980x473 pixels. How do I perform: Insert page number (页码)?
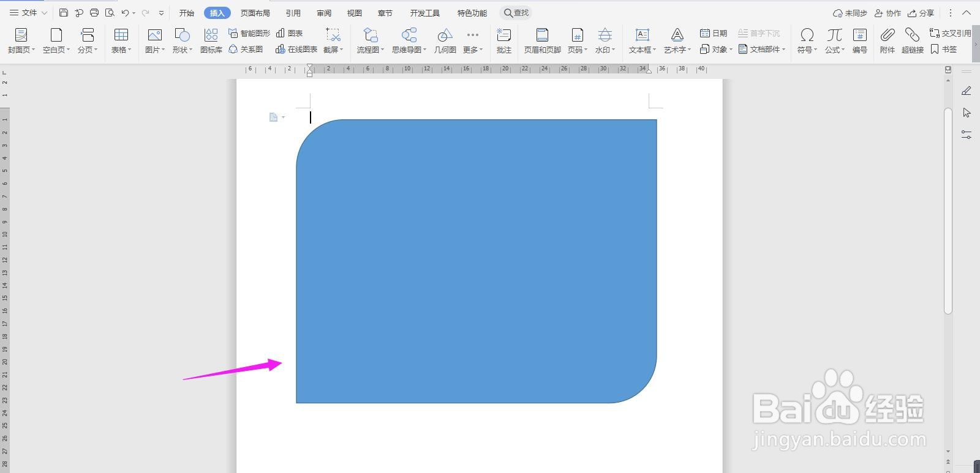577,41
